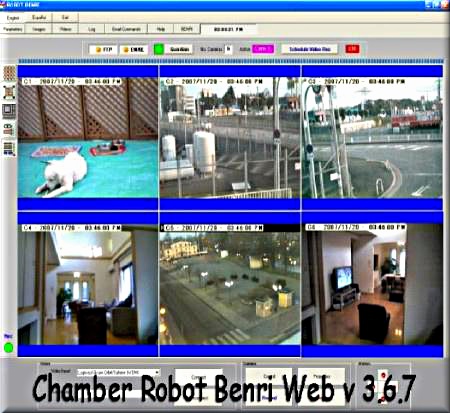The width and height of the screenshot is (450, 413).
Task: Open the Images tab
Action: click(39, 29)
